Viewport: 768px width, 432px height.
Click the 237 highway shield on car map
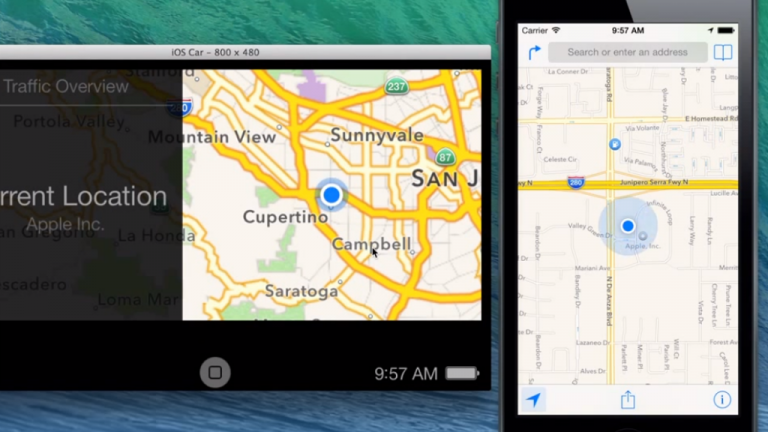click(x=396, y=87)
